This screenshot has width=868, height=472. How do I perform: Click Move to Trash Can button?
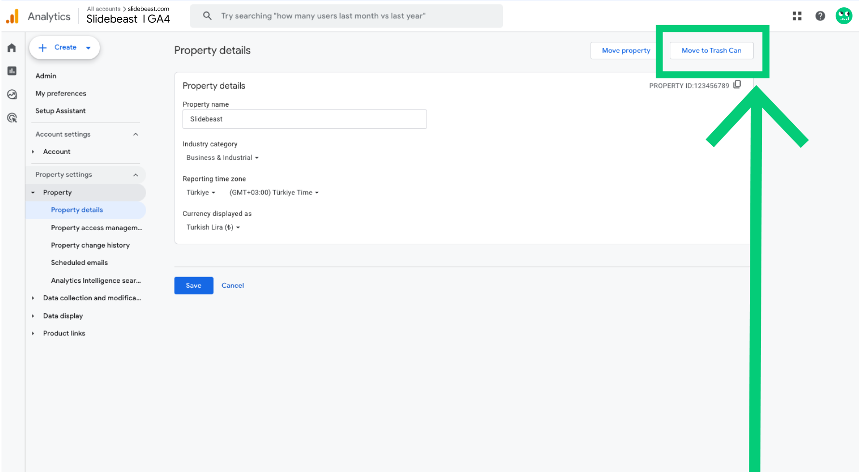(x=711, y=50)
